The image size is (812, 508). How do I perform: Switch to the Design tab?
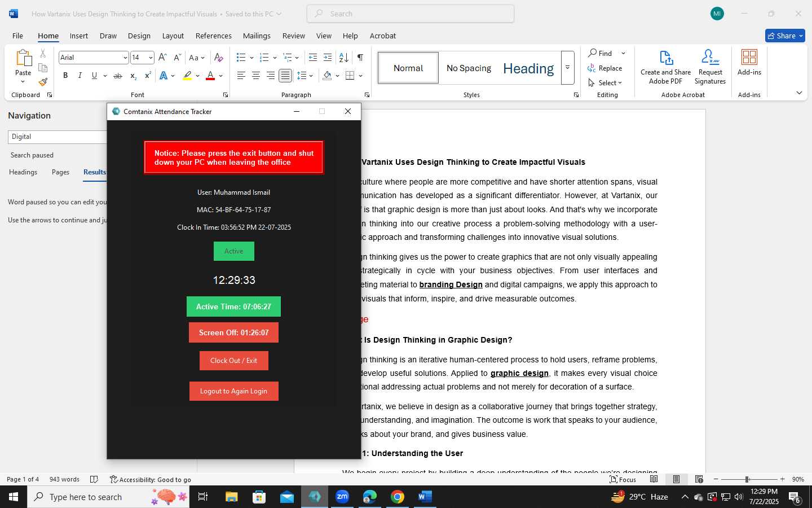click(139, 36)
